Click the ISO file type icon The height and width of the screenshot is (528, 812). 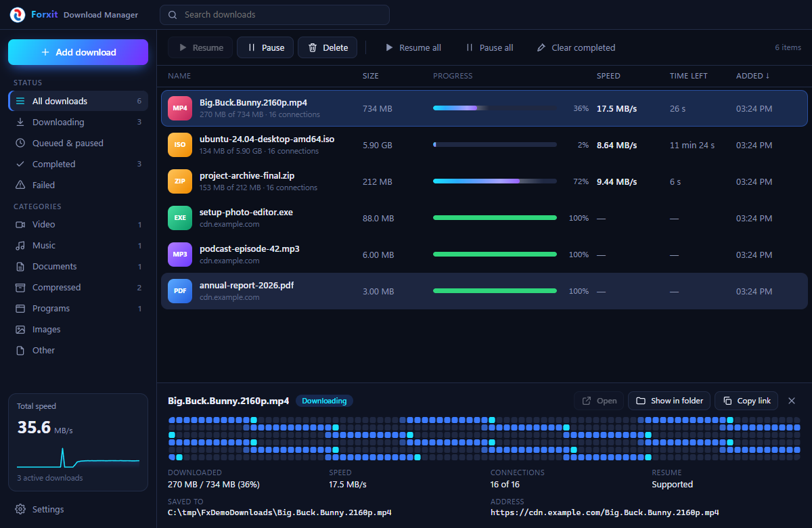pyautogui.click(x=180, y=145)
